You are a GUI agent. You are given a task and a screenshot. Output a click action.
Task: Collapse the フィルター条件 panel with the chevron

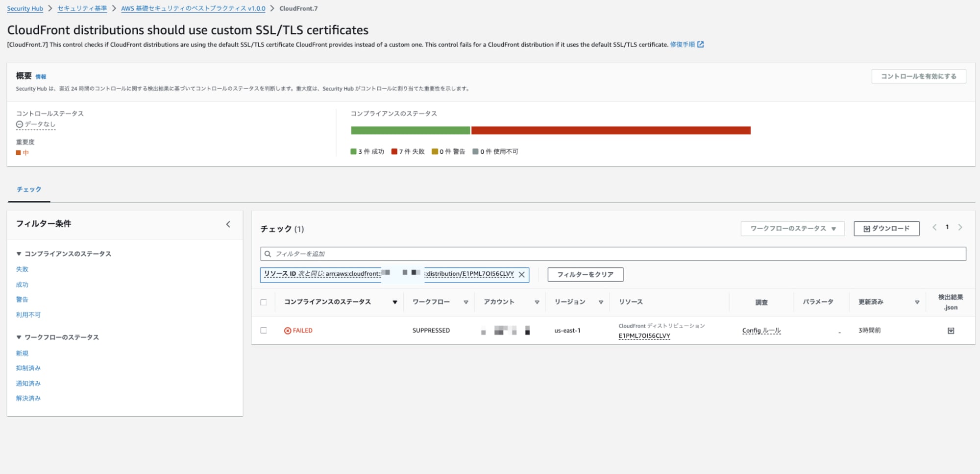[x=228, y=224]
